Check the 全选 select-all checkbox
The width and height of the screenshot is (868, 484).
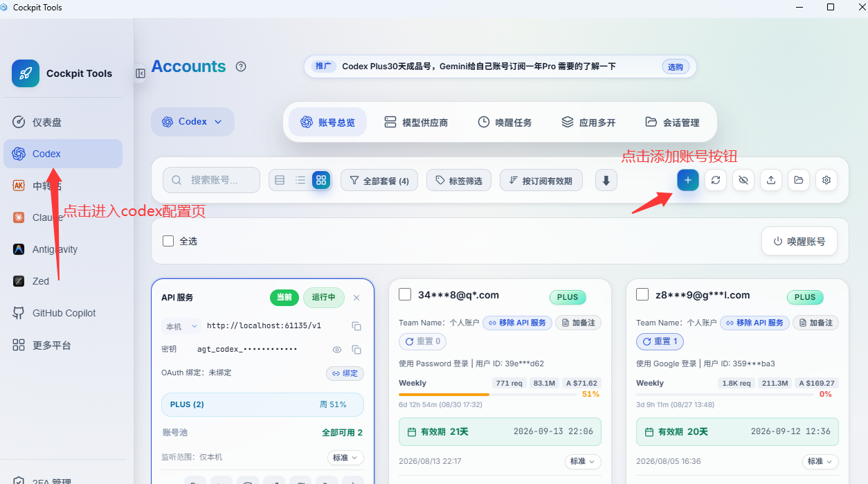(x=168, y=241)
